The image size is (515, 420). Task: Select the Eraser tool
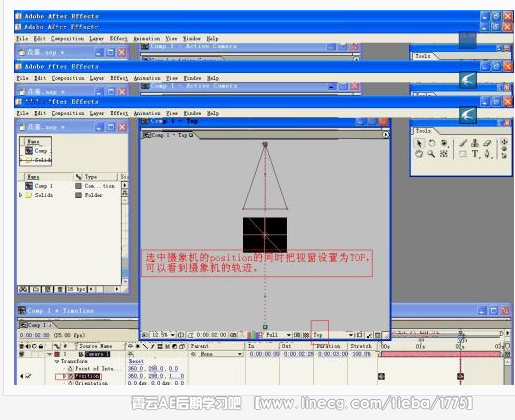487,143
